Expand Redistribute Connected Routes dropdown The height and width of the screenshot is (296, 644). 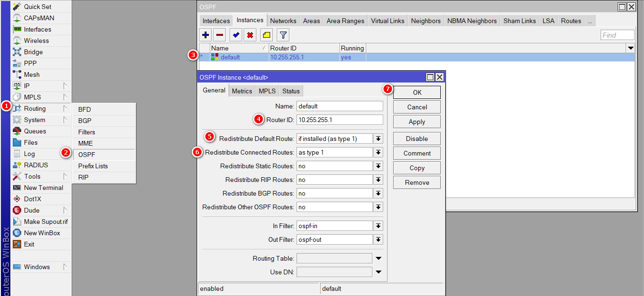click(378, 152)
